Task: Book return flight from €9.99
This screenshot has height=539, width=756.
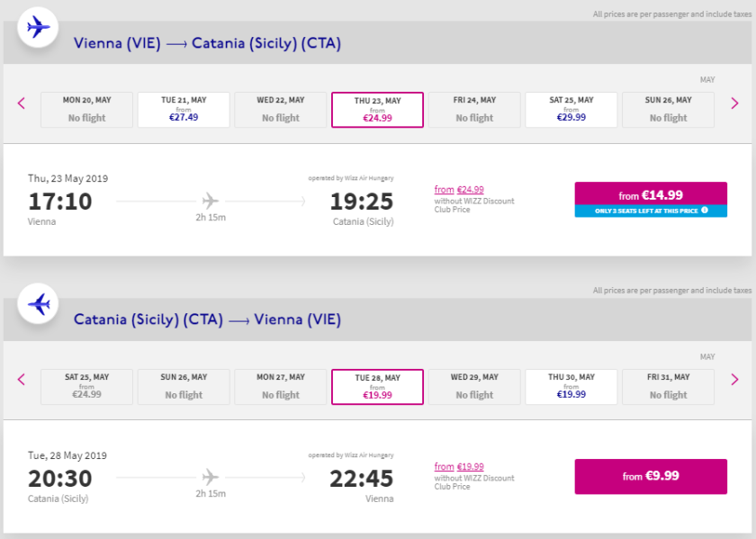Action: [650, 476]
